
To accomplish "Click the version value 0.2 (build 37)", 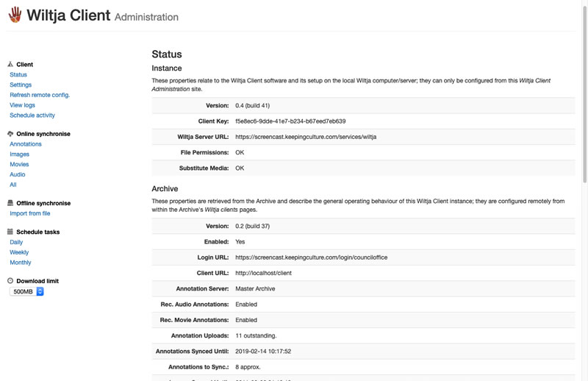I will coord(252,226).
